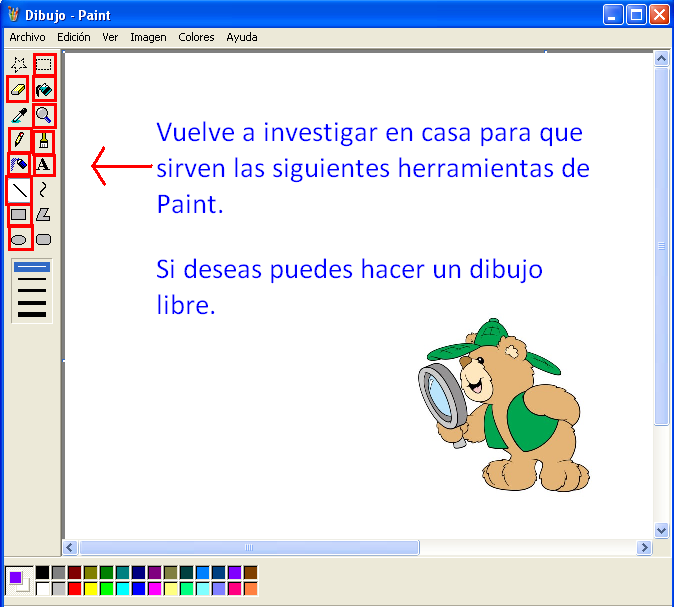Click the vertical scrollbar thumb

pyautogui.click(x=662, y=246)
